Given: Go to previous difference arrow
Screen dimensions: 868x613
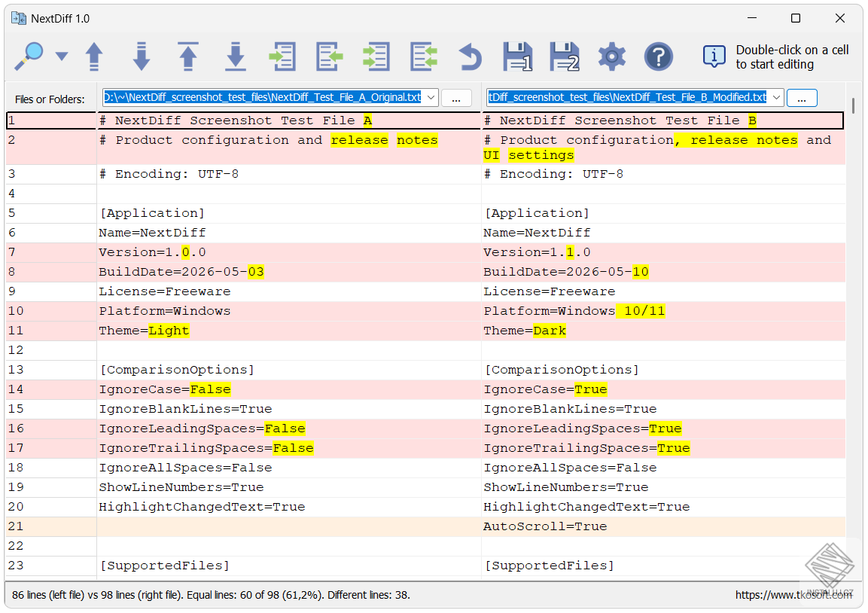Looking at the screenshot, I should pos(94,56).
